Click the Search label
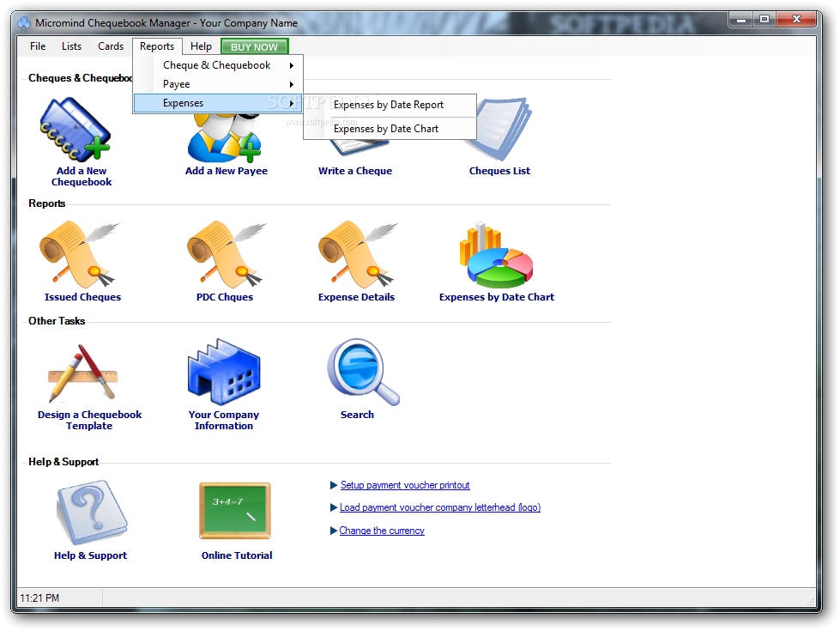The width and height of the screenshot is (840, 631). pyautogui.click(x=357, y=415)
